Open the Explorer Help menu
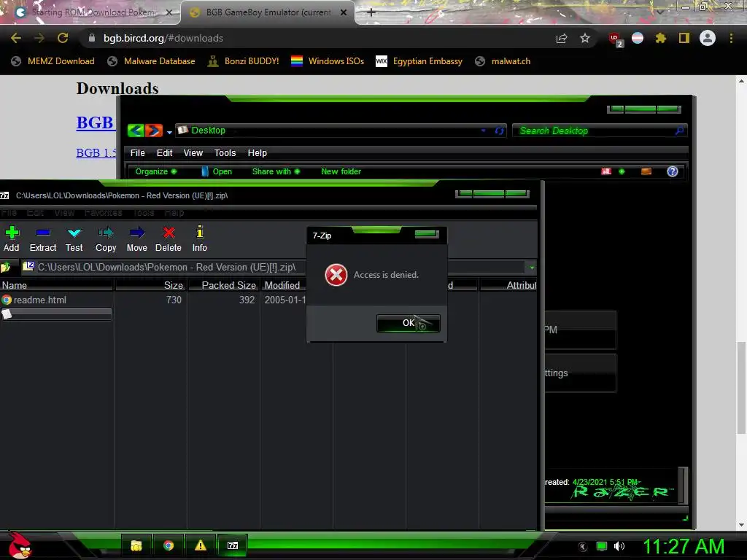 [258, 153]
